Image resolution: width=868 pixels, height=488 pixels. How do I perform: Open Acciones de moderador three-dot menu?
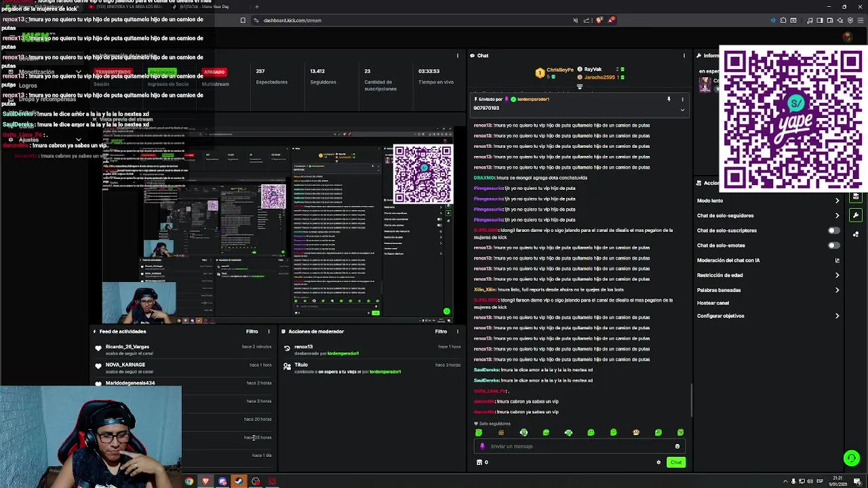pos(457,331)
